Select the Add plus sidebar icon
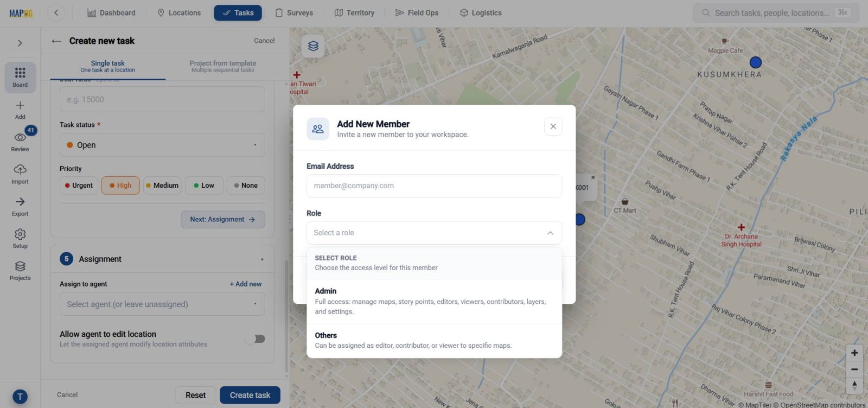 (20, 110)
